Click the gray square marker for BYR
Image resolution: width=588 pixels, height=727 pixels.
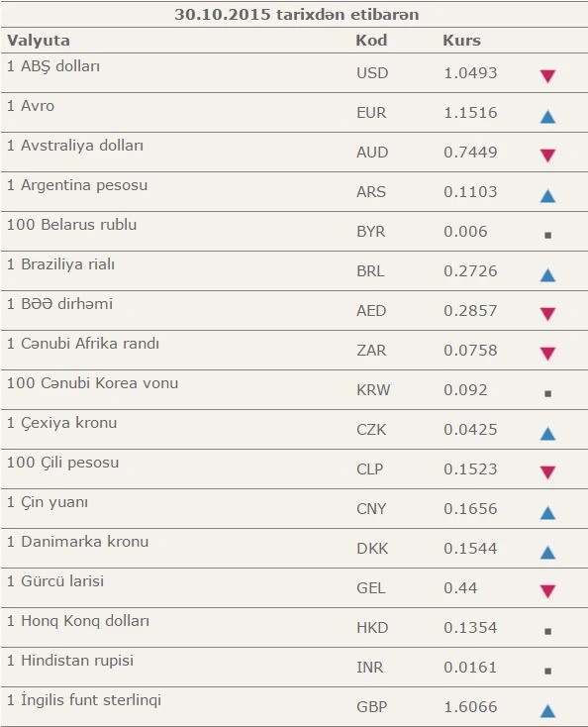tap(547, 235)
